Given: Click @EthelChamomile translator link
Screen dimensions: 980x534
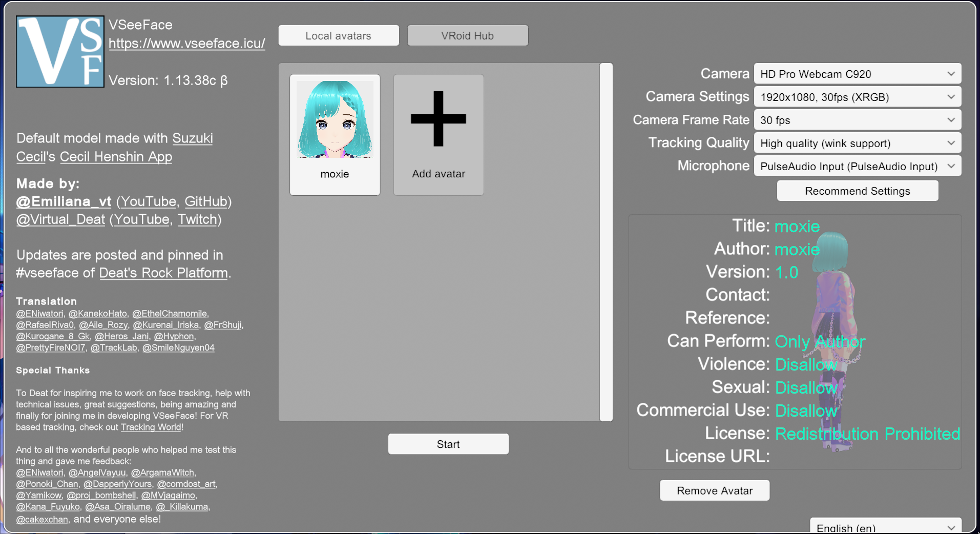Looking at the screenshot, I should tap(170, 314).
